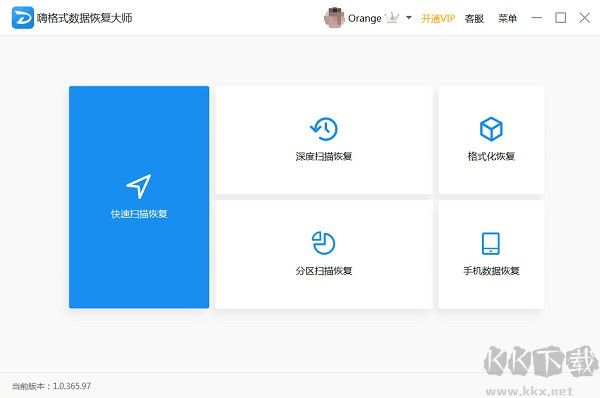Click the cube format recovery icon

click(x=491, y=129)
